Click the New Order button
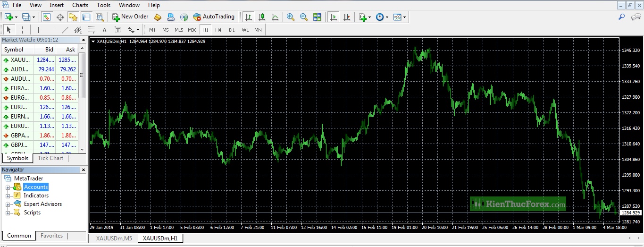Viewport: 644px width, 247px height. click(131, 17)
